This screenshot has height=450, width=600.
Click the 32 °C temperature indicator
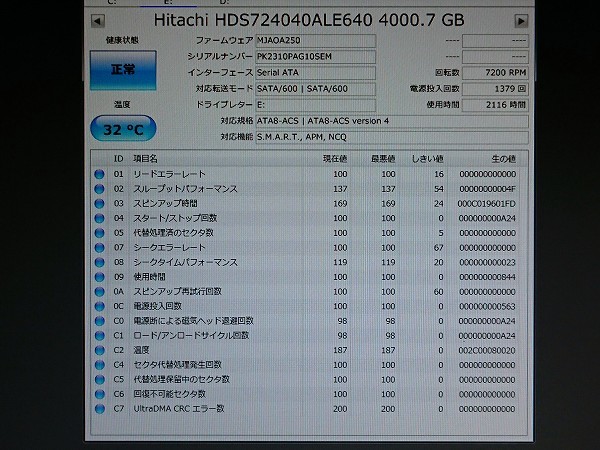point(123,129)
